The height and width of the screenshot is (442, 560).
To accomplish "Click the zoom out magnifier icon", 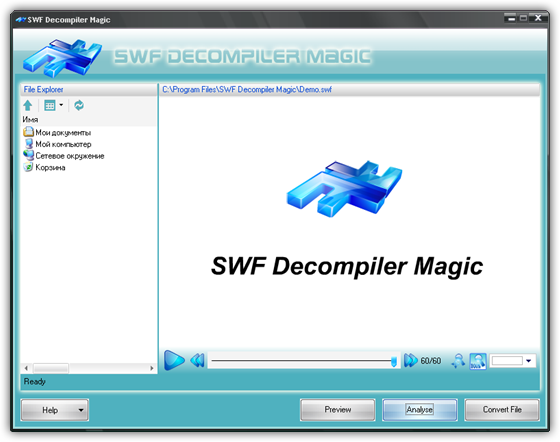I will (x=458, y=361).
